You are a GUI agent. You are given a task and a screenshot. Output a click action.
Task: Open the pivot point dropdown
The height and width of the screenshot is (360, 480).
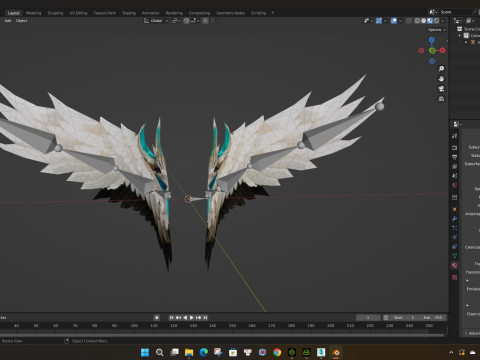tap(176, 21)
